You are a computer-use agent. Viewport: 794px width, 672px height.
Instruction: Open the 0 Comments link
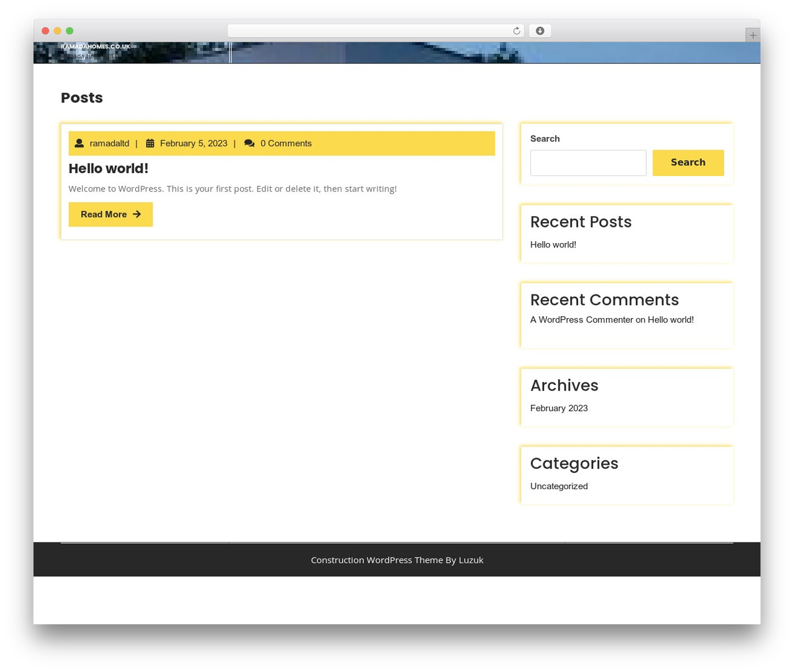pyautogui.click(x=286, y=143)
